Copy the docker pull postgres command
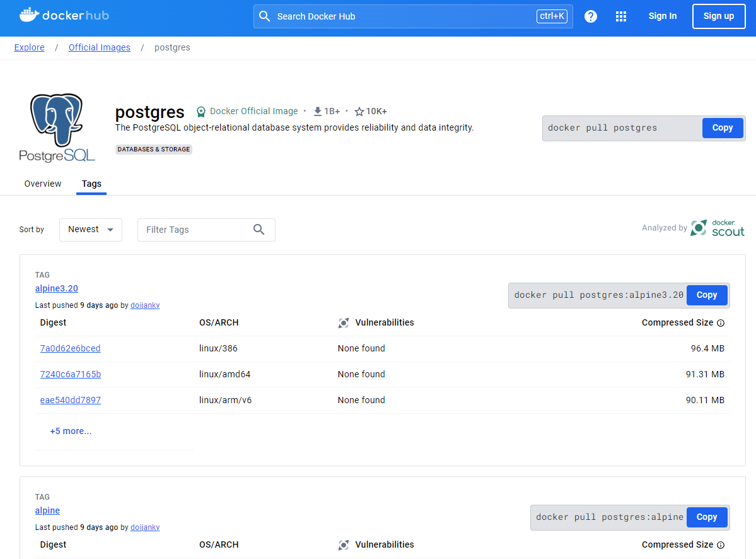The height and width of the screenshot is (559, 756). 722,128
